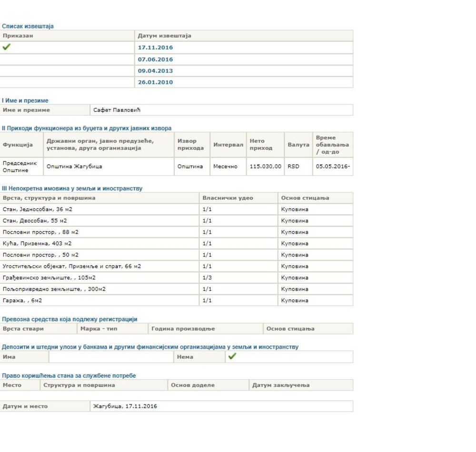Screen dimensions: 476x452
Task: Open the 17.11.2016 report link
Action: click(x=155, y=48)
